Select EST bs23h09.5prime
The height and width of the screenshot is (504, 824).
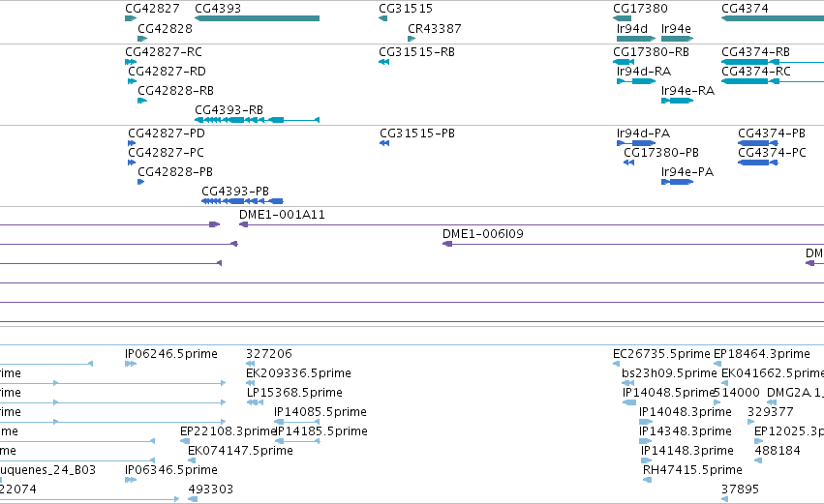(x=669, y=373)
